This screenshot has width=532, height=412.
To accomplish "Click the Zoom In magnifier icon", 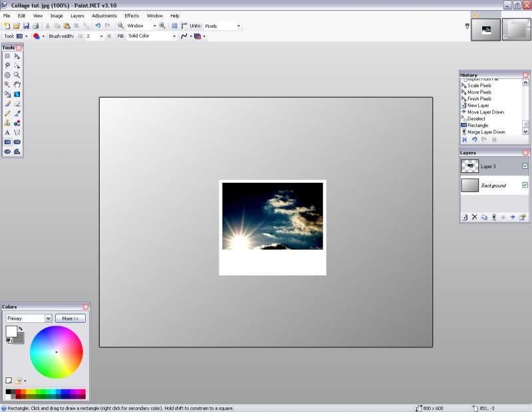I will point(162,26).
